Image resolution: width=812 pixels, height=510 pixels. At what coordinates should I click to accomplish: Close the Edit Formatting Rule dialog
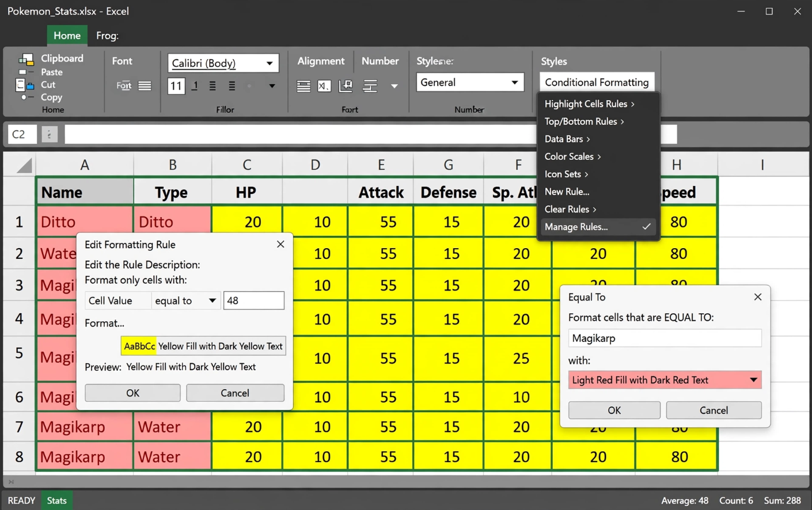280,244
